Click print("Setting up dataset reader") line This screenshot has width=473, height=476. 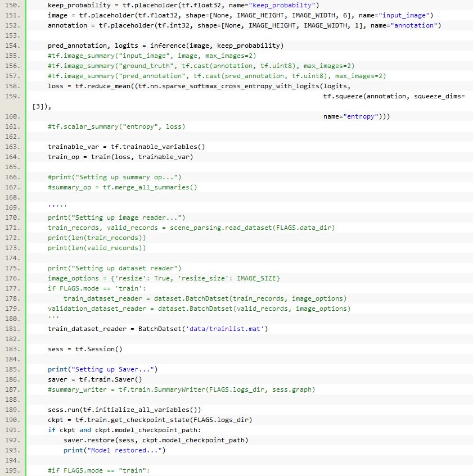coord(115,269)
